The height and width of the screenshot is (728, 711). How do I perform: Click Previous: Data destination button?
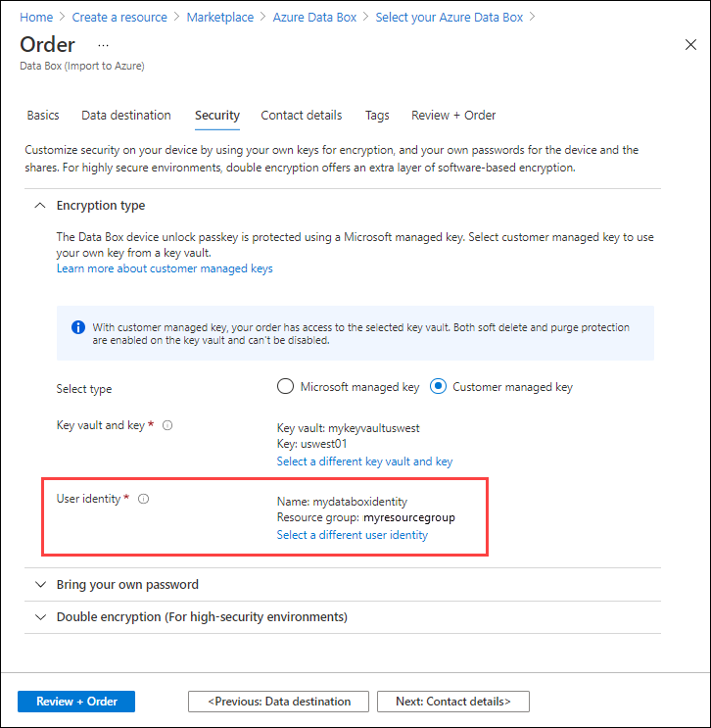pyautogui.click(x=278, y=702)
